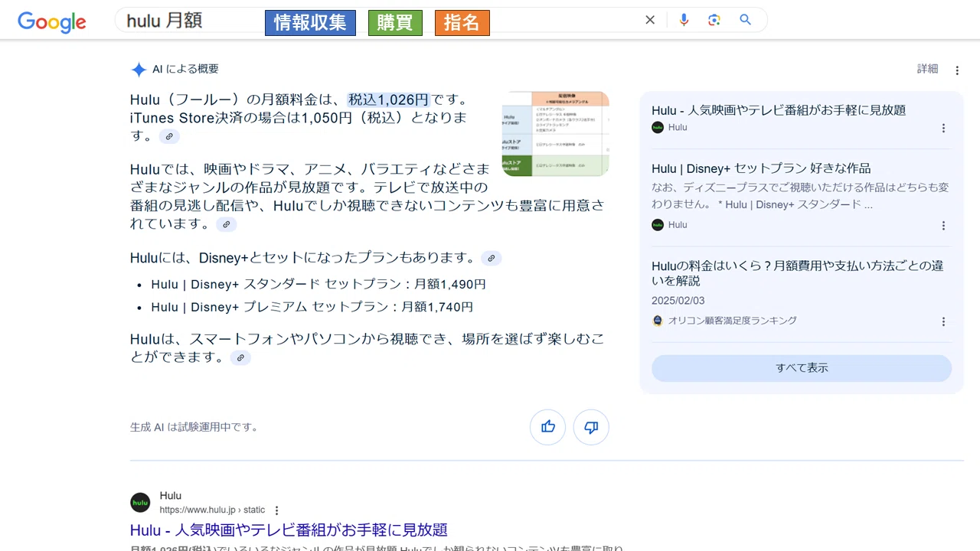Image resolution: width=980 pixels, height=551 pixels.
Task: Click highlighted text 税込1,026円
Action: [x=388, y=99]
